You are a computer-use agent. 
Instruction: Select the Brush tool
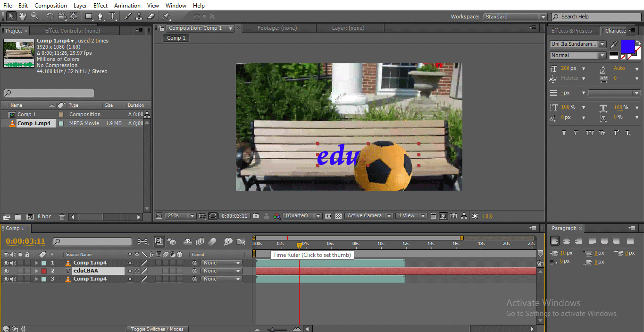click(128, 17)
